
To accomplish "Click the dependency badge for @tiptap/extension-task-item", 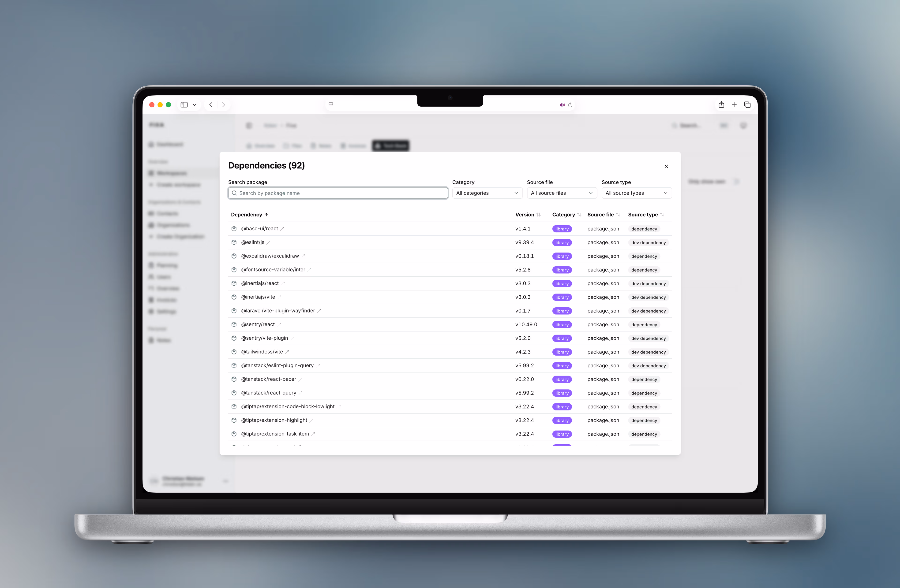I will pos(644,434).
